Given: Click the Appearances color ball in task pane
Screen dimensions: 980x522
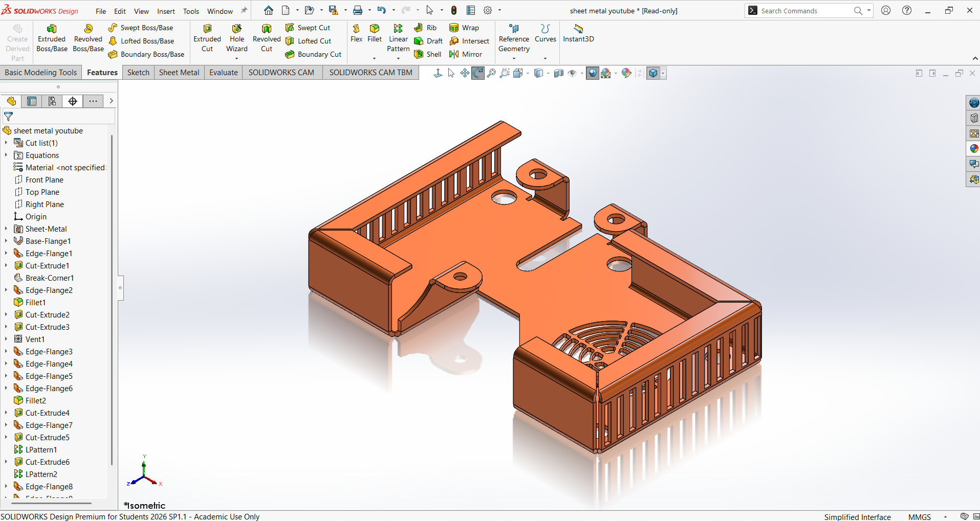Looking at the screenshot, I should [x=973, y=149].
